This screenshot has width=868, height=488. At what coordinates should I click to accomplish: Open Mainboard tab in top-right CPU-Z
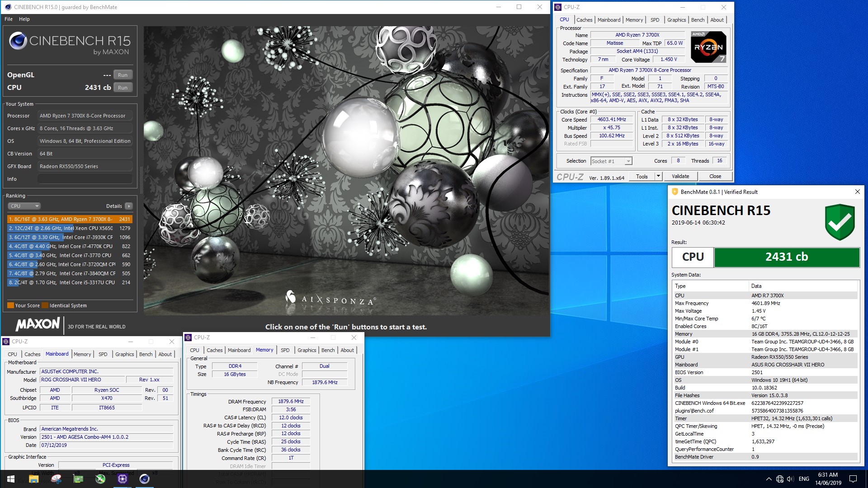click(x=609, y=20)
